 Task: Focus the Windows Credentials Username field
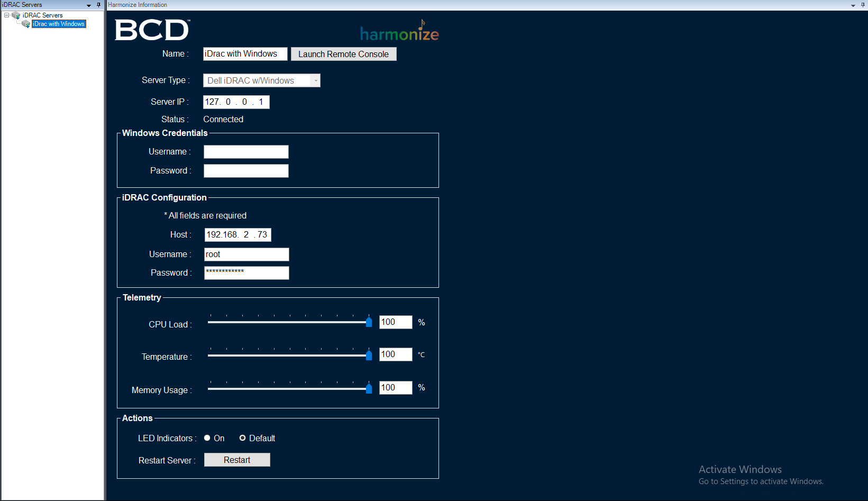(246, 152)
